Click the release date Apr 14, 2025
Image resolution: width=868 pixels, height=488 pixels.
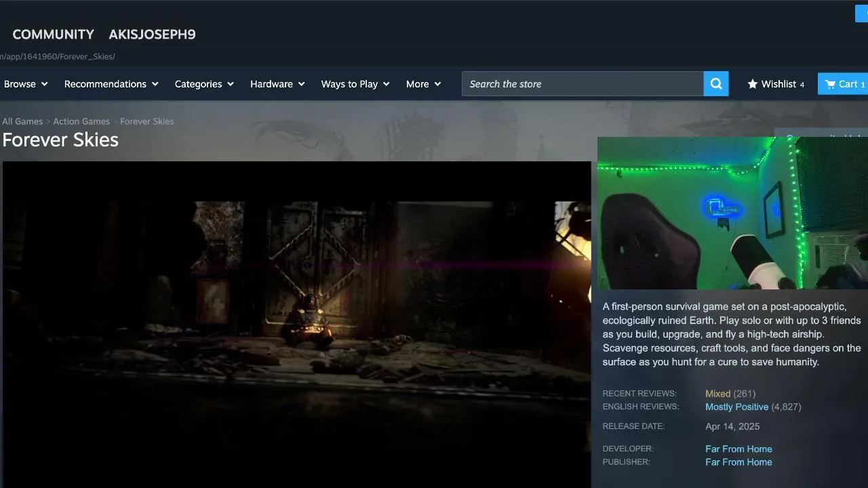[x=732, y=426]
